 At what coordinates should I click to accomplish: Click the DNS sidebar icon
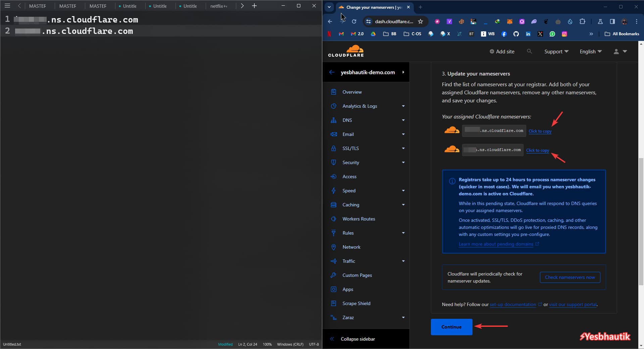333,120
